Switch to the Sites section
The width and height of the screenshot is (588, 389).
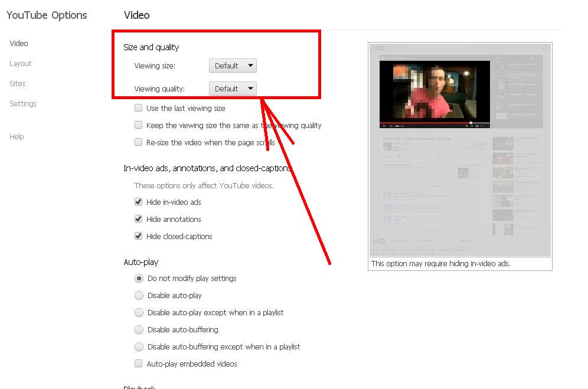pos(17,84)
